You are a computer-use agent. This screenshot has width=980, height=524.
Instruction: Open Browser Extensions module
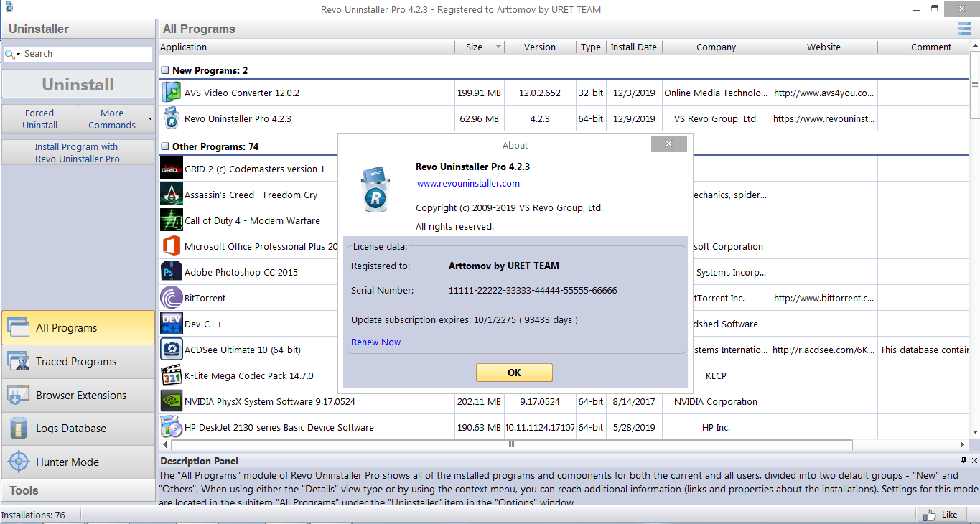pyautogui.click(x=78, y=395)
